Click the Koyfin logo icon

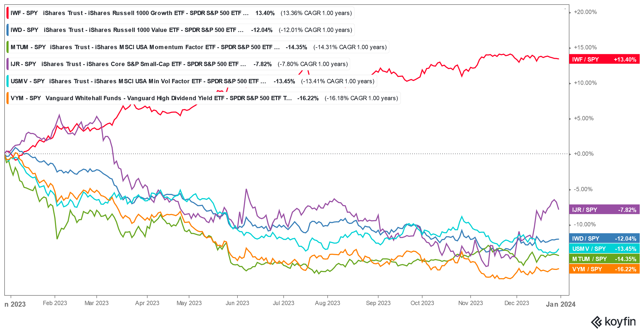pyautogui.click(x=596, y=322)
